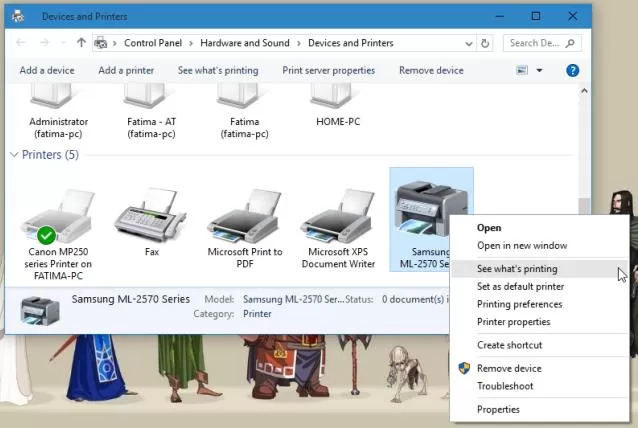Open the address bar history dropdown
Viewport: 638px width, 428px height.
[x=469, y=44]
